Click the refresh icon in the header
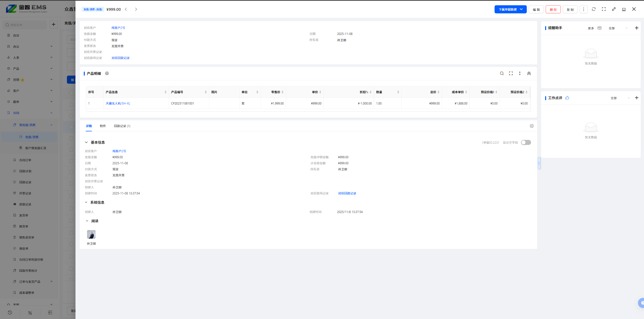This screenshot has height=319, width=644. pos(593,9)
